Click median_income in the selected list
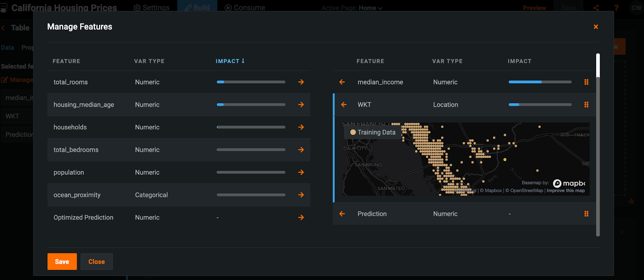The width and height of the screenshot is (644, 280). coord(380,82)
